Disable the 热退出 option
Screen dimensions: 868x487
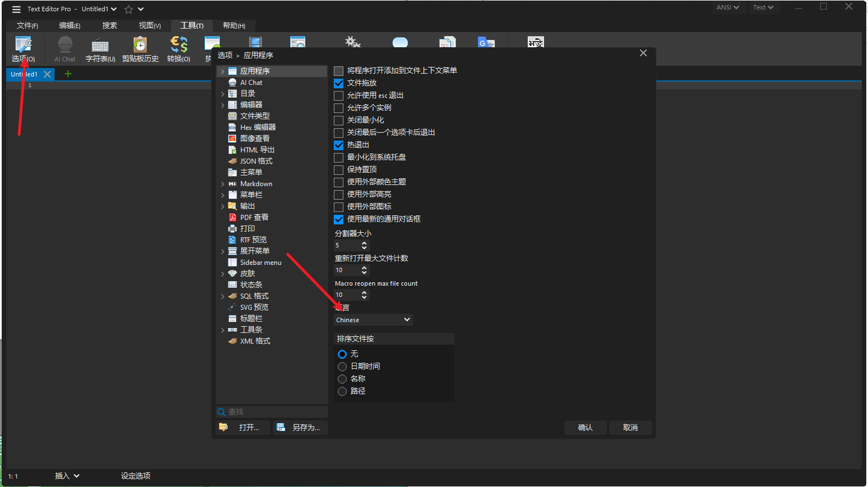pos(338,145)
